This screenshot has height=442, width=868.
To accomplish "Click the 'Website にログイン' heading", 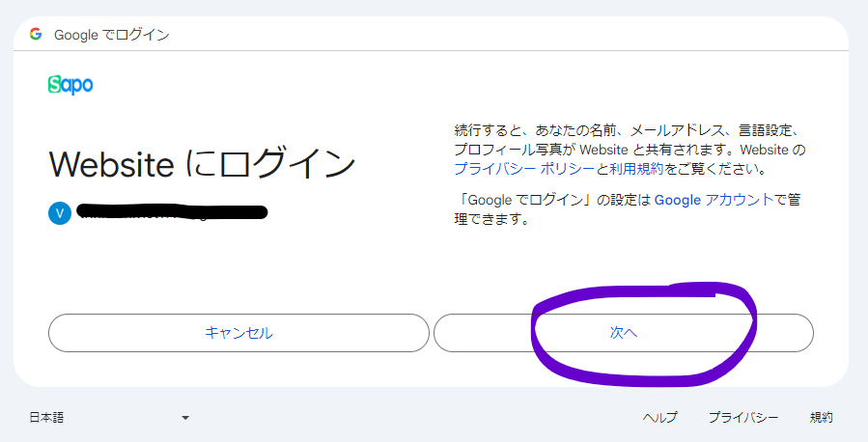I will click(x=203, y=164).
